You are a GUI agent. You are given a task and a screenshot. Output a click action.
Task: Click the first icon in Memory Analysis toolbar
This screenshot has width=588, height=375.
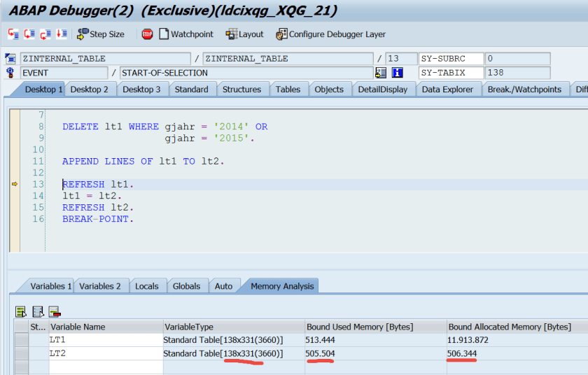pyautogui.click(x=21, y=311)
